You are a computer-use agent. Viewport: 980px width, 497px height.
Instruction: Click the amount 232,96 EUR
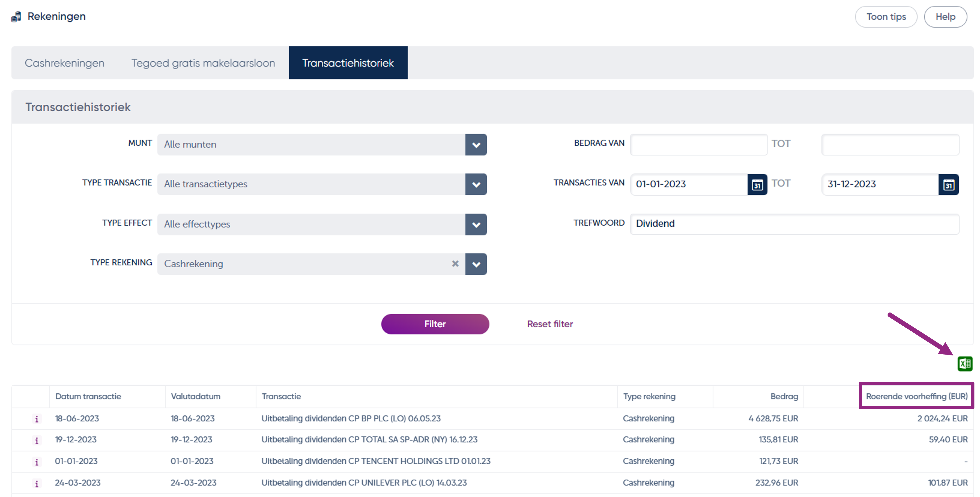(777, 483)
